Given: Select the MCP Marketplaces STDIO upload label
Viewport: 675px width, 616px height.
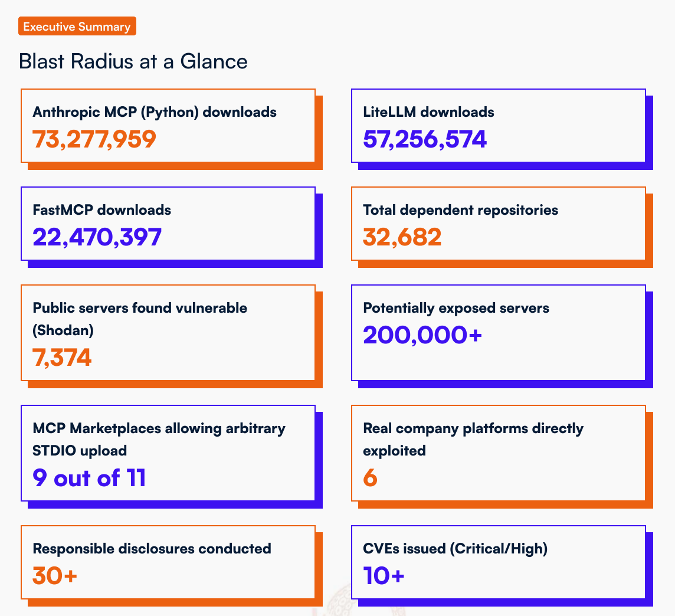Looking at the screenshot, I should click(x=159, y=439).
